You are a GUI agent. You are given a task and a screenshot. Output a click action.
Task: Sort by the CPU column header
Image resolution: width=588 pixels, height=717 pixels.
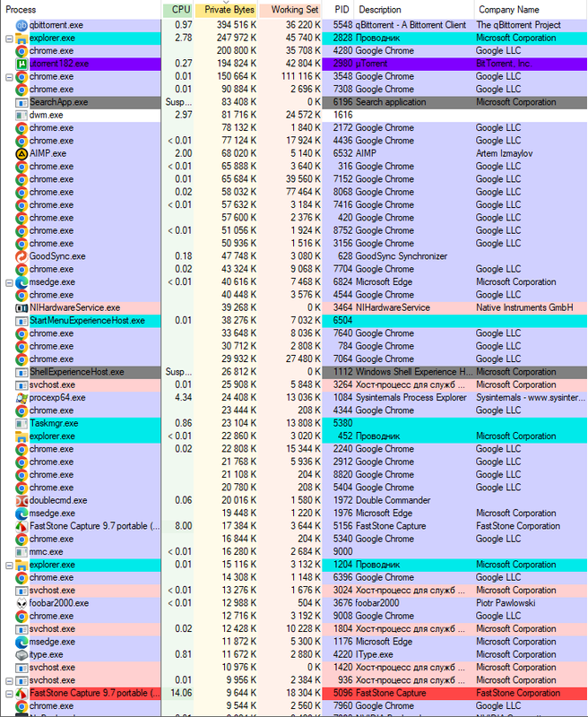pos(177,10)
